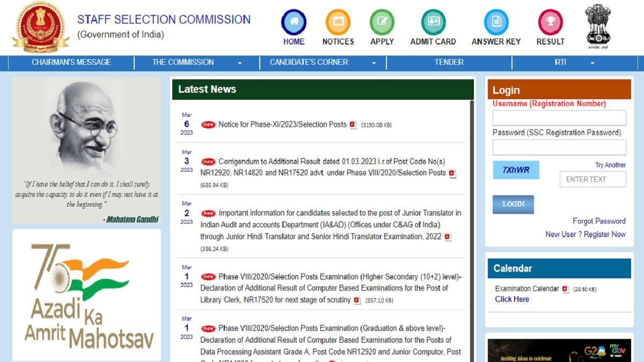644x362 pixels.
Task: Click the SSC emblem logo
Action: (40, 27)
